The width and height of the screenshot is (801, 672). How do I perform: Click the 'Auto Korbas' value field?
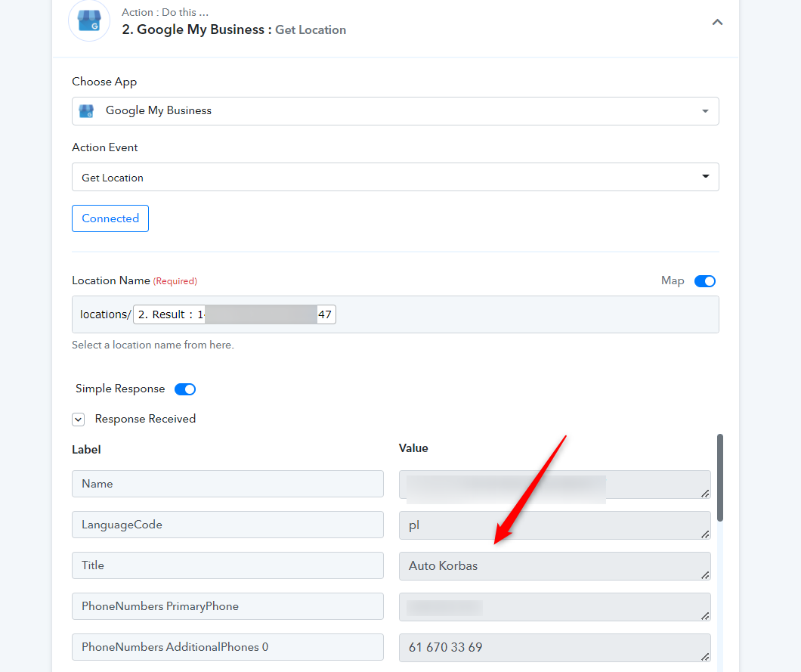(x=555, y=566)
